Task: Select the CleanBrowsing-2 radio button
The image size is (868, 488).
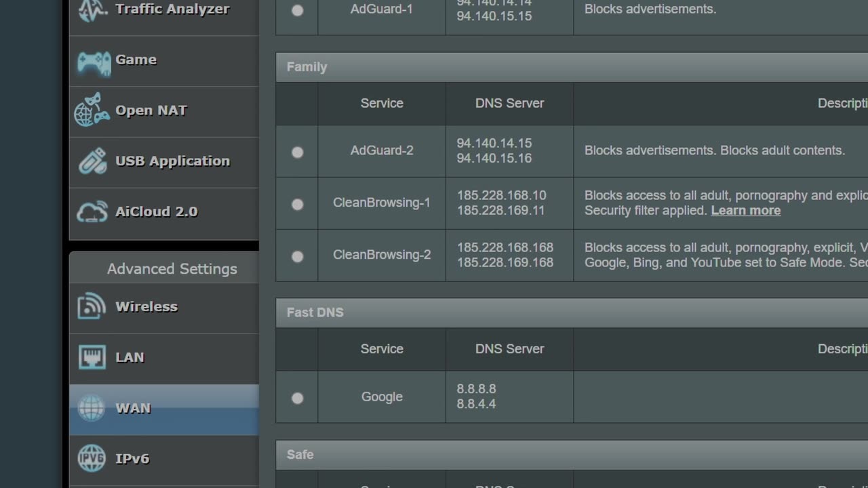Action: pos(297,256)
